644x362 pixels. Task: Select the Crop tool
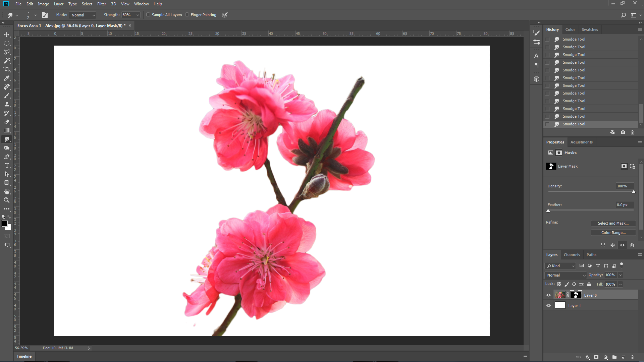7,69
